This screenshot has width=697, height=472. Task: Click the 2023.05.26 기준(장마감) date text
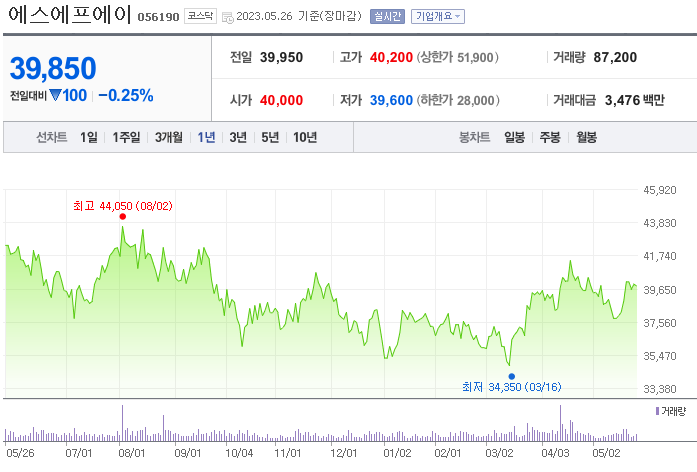point(299,16)
